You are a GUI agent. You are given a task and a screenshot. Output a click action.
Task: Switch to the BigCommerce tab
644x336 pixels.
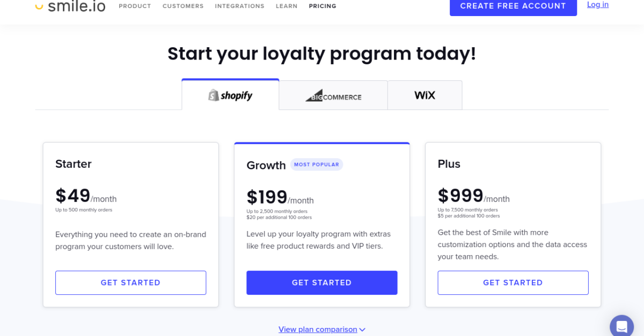pyautogui.click(x=333, y=95)
